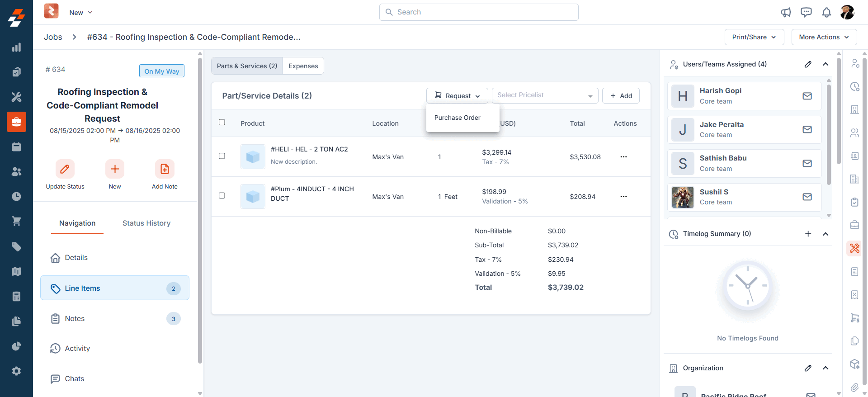Click the Add part button
The image size is (868, 397).
pos(621,96)
